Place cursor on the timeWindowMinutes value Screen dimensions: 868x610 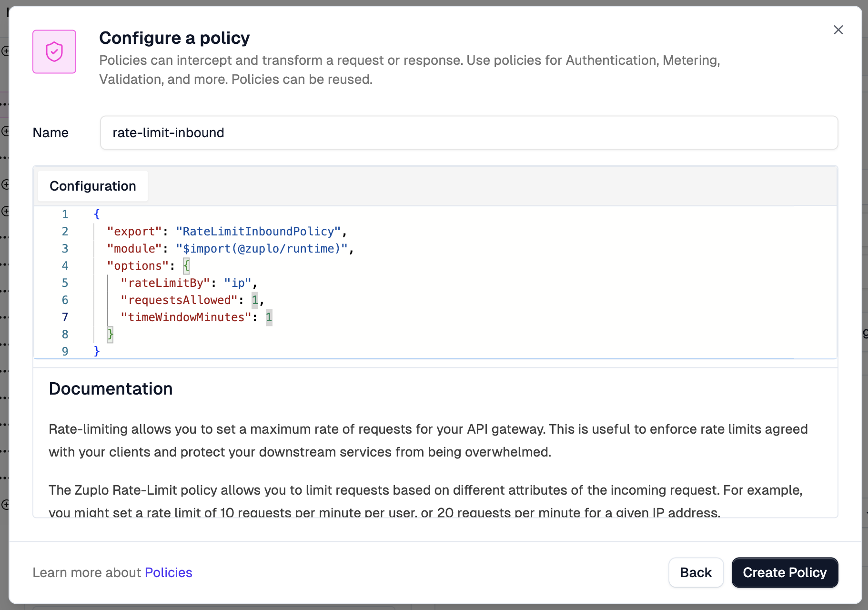point(269,317)
